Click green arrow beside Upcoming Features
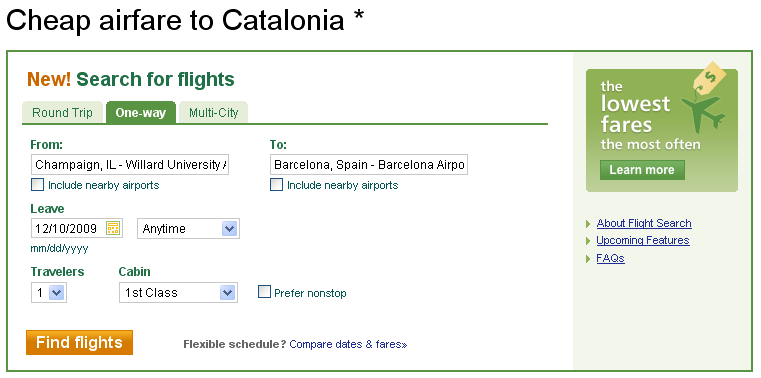761x378 pixels. pos(588,241)
